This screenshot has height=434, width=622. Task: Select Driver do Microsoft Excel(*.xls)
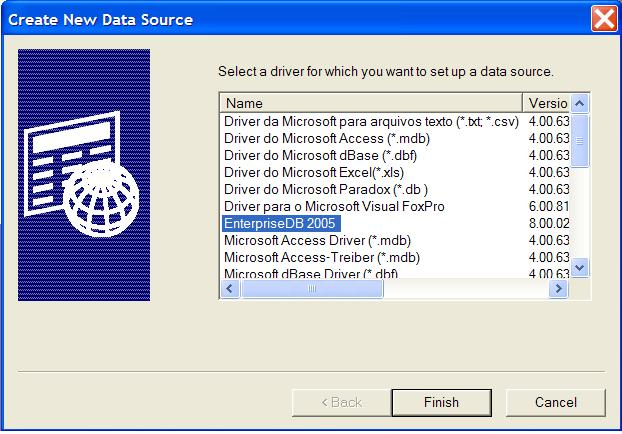coord(308,172)
